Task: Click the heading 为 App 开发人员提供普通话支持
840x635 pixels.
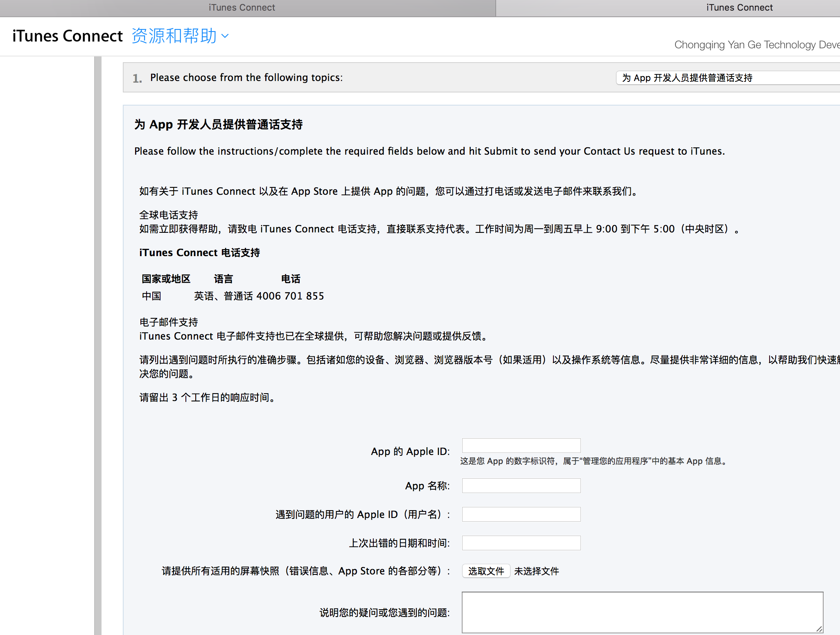Action: coord(218,124)
